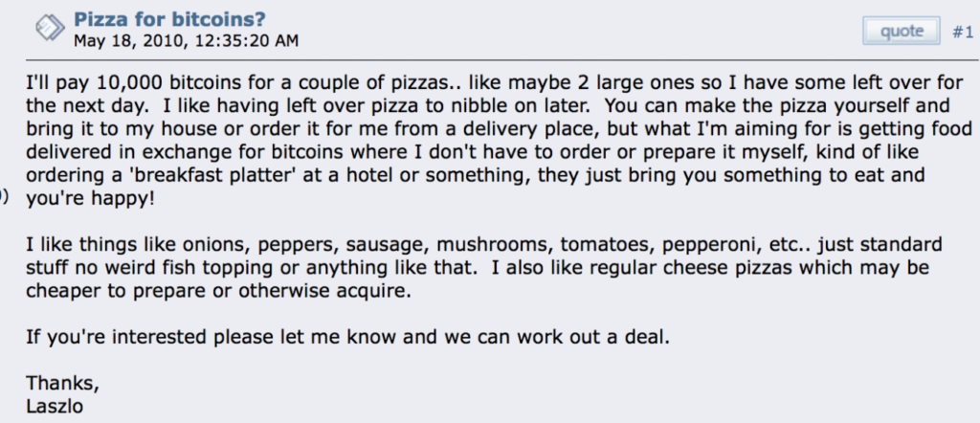980x423 pixels.
Task: Click the "Laszlo" signature name
Action: (55, 407)
